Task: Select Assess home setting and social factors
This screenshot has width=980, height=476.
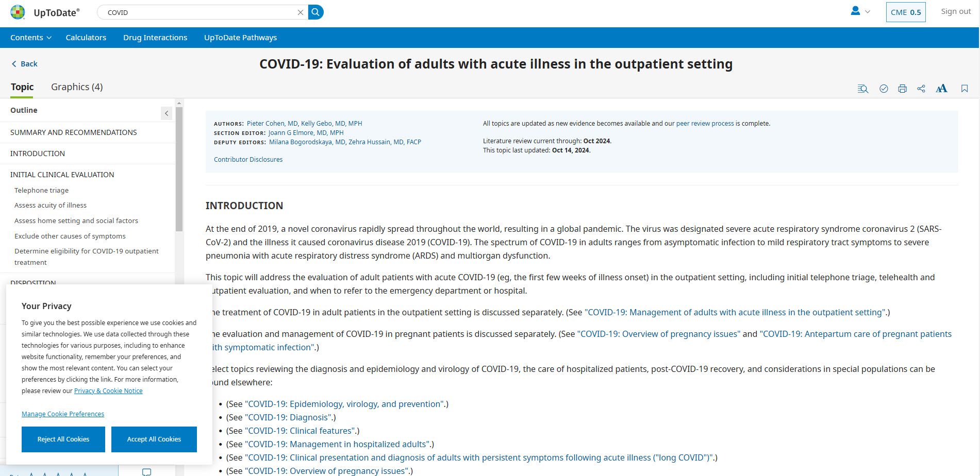Action: click(x=76, y=220)
